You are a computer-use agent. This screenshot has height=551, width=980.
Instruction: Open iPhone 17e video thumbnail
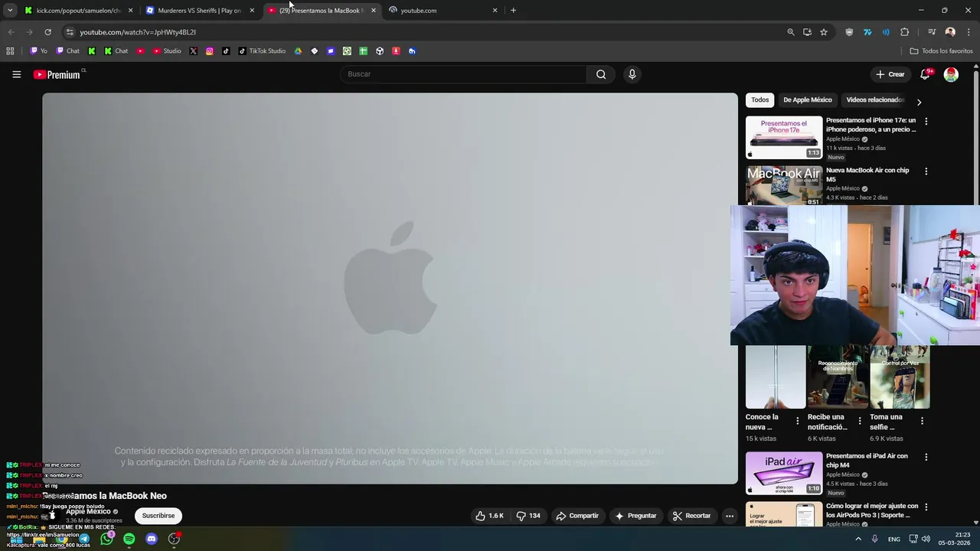click(784, 137)
